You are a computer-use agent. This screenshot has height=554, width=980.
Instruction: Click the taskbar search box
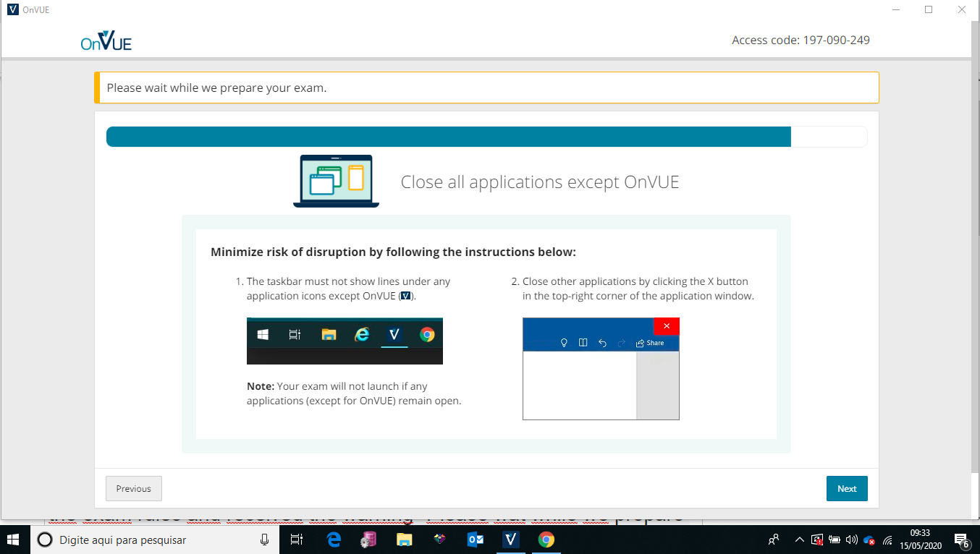tap(153, 540)
